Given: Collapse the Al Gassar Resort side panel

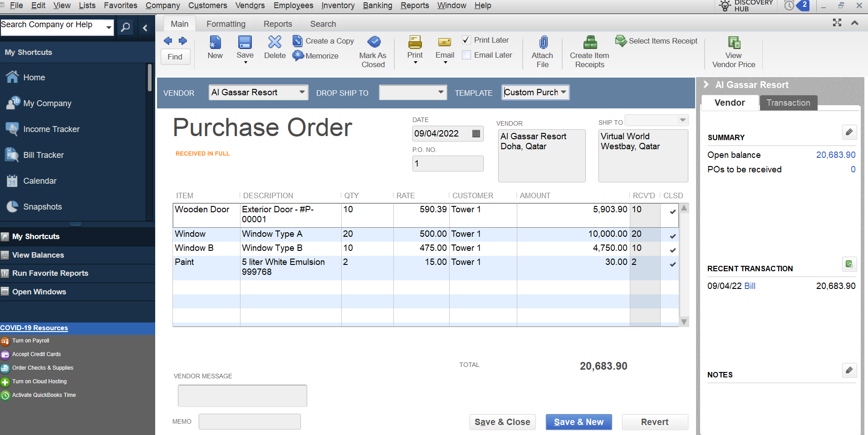Looking at the screenshot, I should (x=706, y=84).
